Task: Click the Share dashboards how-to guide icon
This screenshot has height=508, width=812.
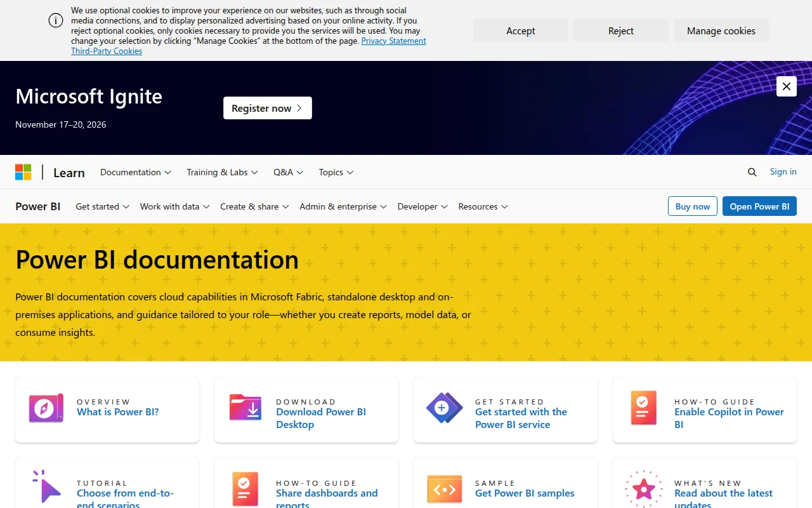Action: pyautogui.click(x=246, y=489)
